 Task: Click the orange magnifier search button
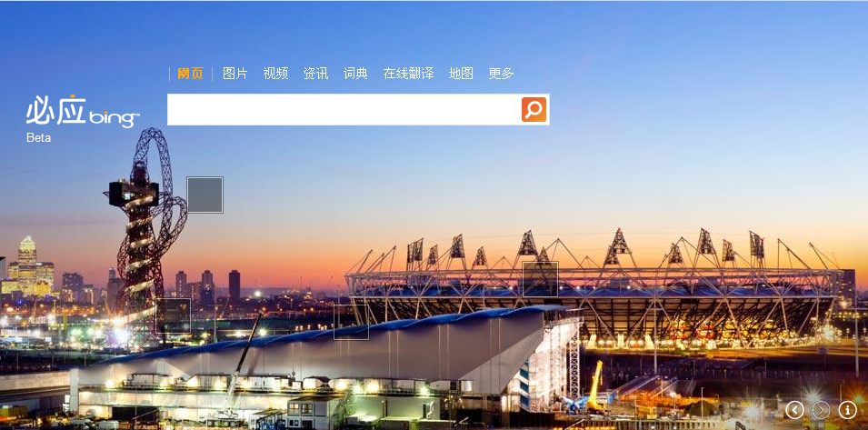click(x=534, y=110)
